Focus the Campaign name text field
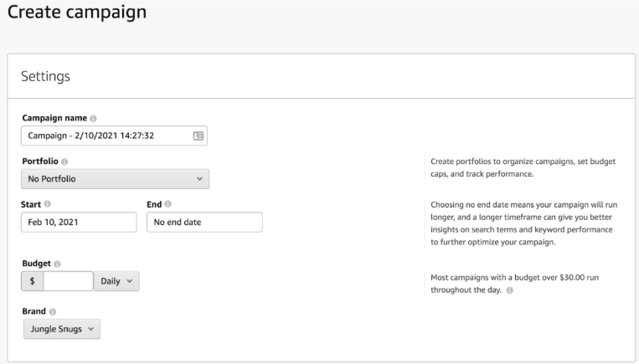 coord(105,136)
